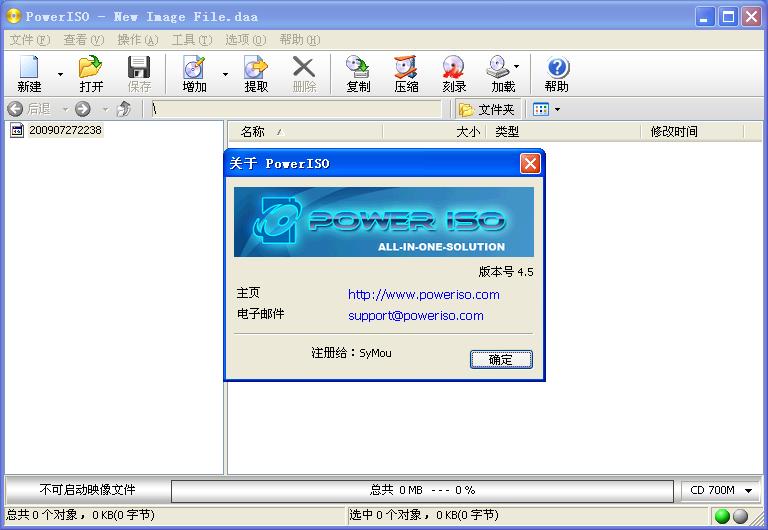Open the 帮助(H) menu
Screen dimensions: 768x530
pyautogui.click(x=299, y=40)
